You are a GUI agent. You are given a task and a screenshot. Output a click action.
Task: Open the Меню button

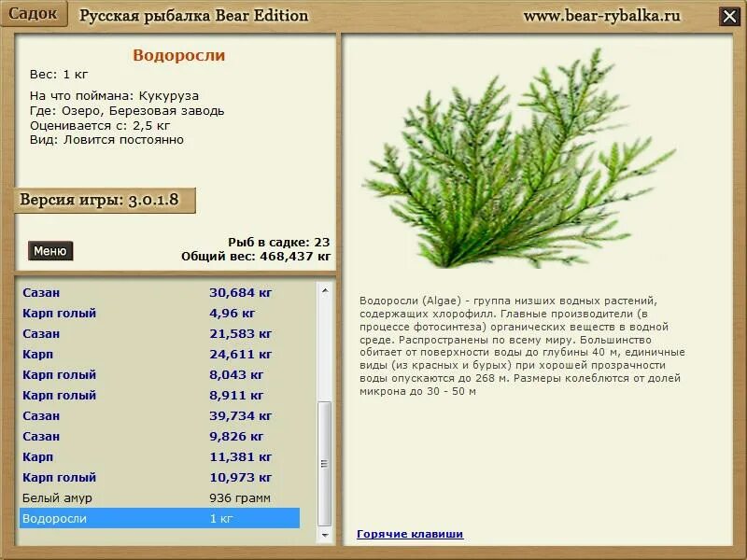pos(50,250)
